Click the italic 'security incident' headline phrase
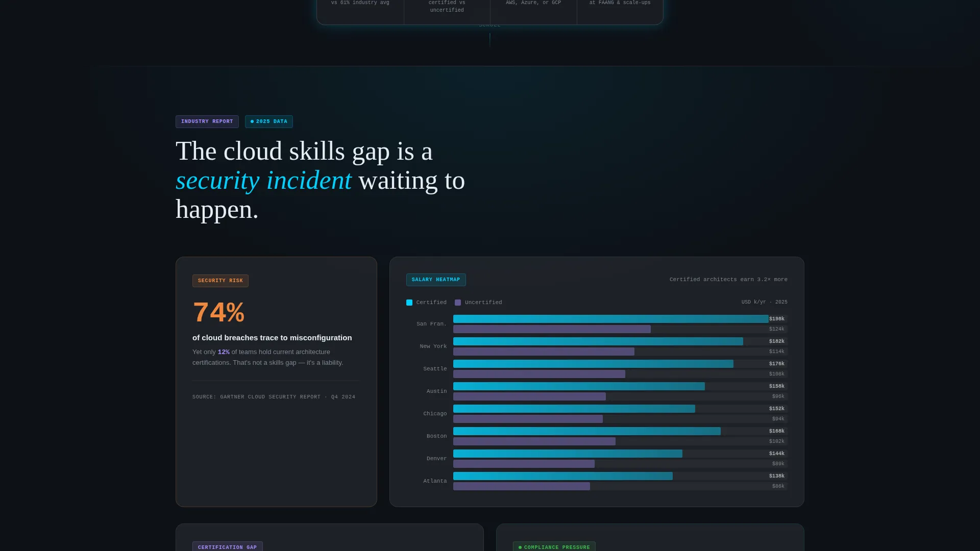The width and height of the screenshot is (980, 551). (x=264, y=181)
